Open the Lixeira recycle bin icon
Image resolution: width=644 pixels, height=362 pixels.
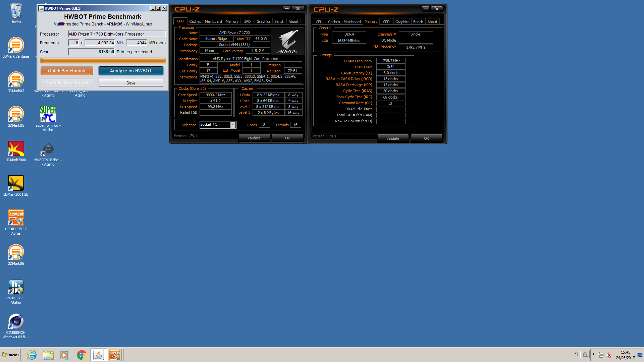click(x=16, y=13)
